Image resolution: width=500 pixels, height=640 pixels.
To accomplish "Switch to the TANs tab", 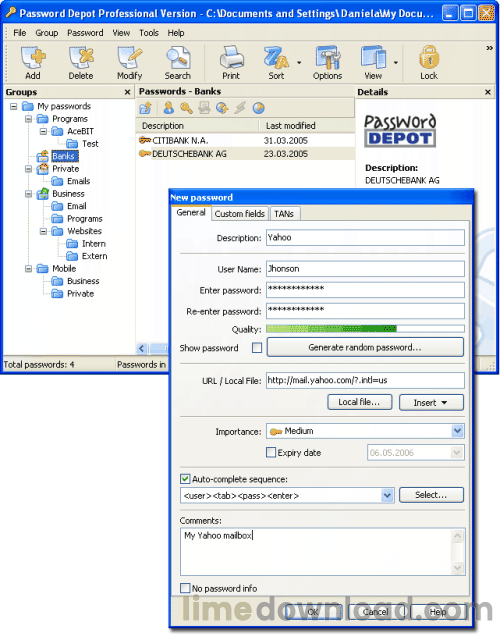I will tap(284, 213).
